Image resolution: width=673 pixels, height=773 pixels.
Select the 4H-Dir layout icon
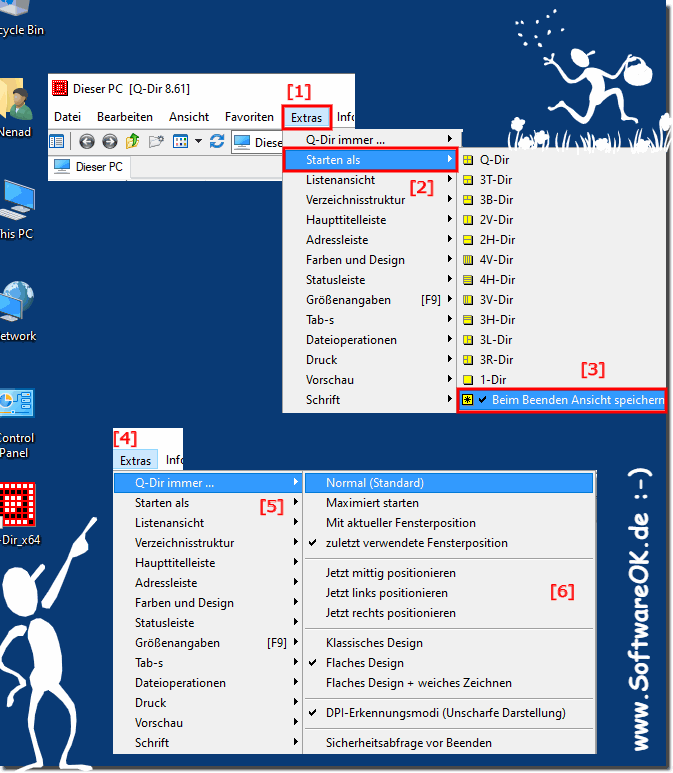pyautogui.click(x=468, y=280)
